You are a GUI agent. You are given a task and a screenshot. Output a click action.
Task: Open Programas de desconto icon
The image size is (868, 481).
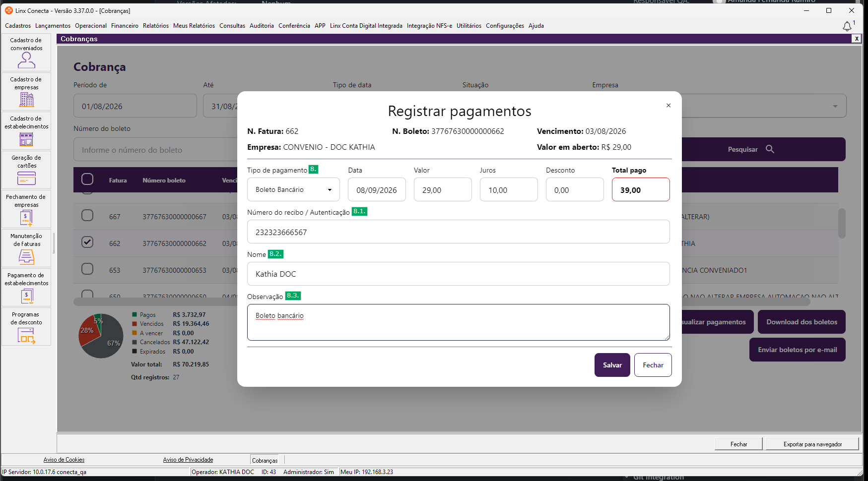click(26, 336)
